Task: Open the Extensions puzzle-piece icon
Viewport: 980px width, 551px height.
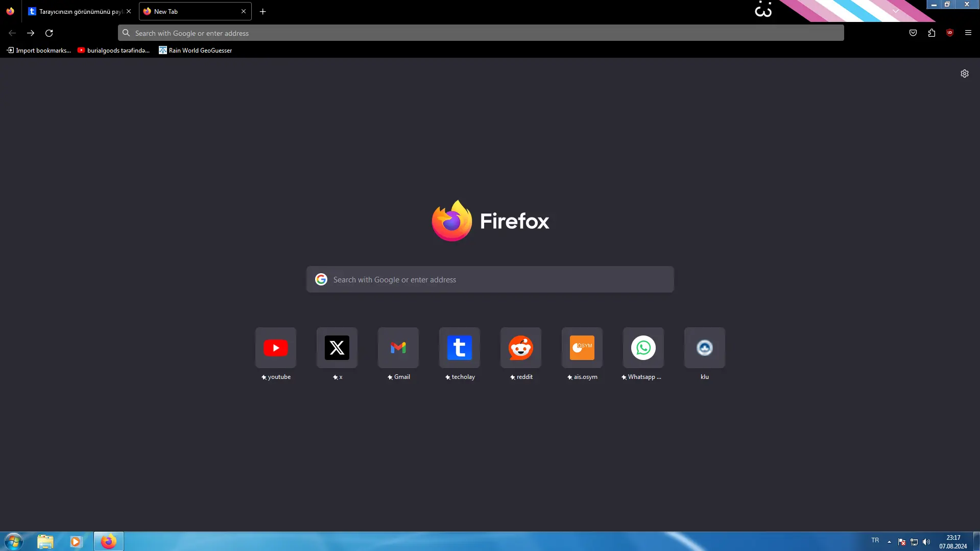Action: (931, 33)
